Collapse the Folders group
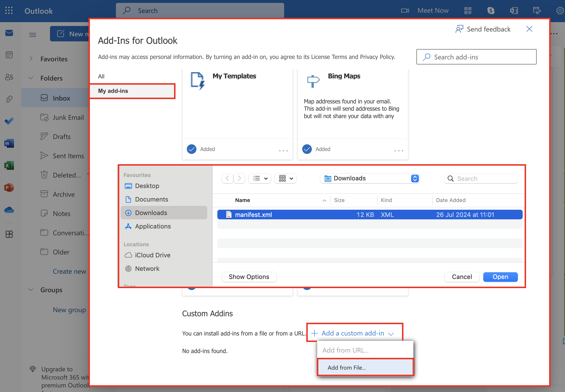The image size is (565, 392). [x=31, y=78]
